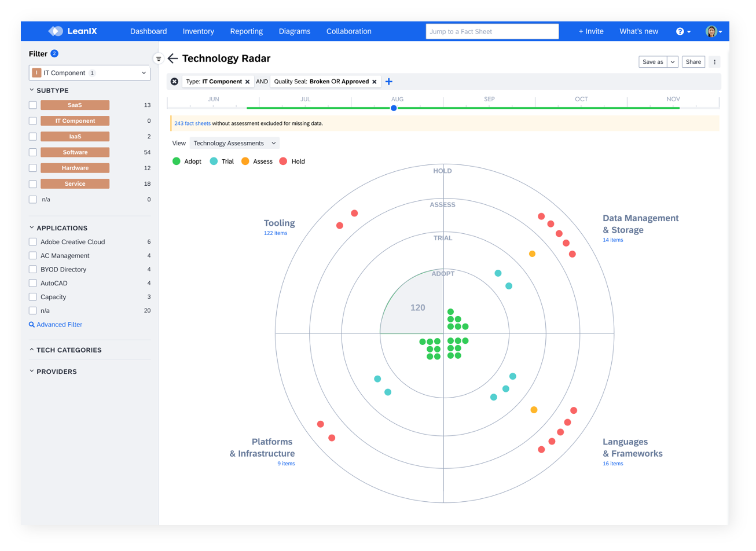This screenshot has height=551, width=756.
Task: Check the AutoCAD application checkbox
Action: pos(33,283)
